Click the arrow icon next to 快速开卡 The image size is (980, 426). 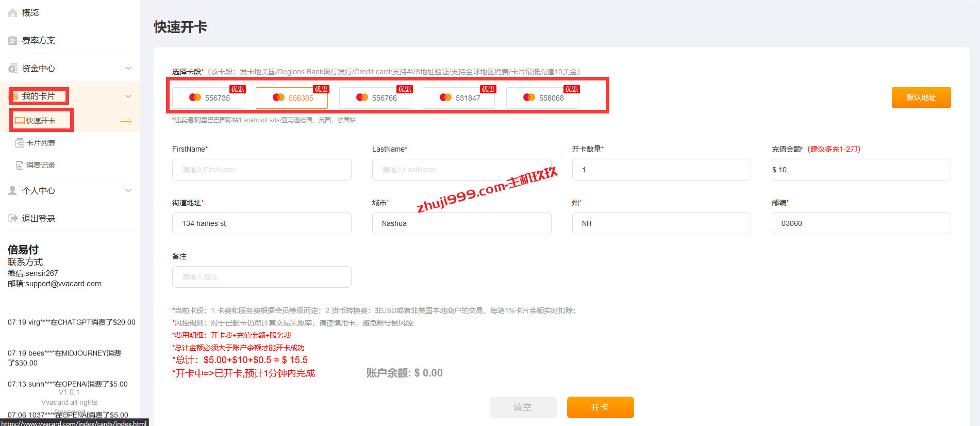point(126,121)
